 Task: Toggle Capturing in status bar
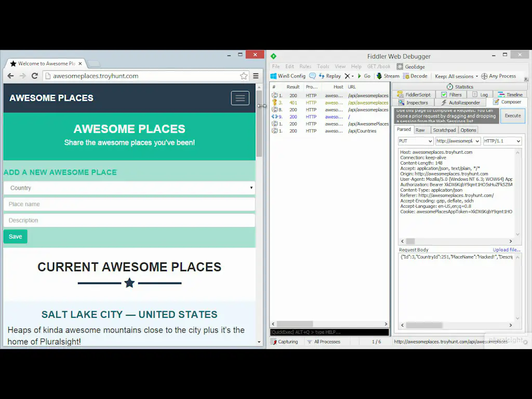pyautogui.click(x=284, y=342)
